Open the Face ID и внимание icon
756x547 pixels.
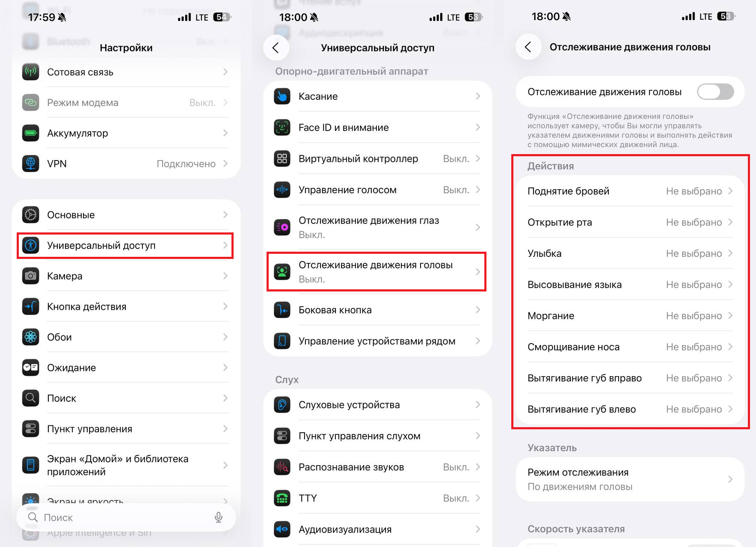282,128
